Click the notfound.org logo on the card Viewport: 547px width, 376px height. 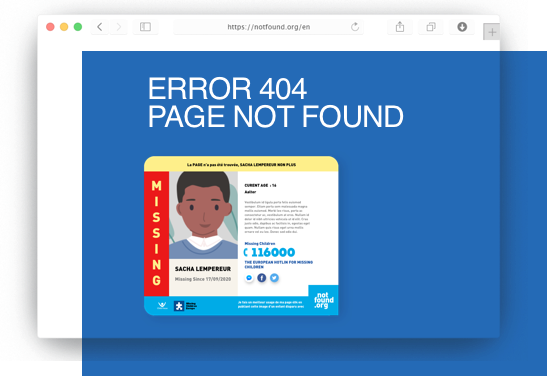click(x=323, y=300)
